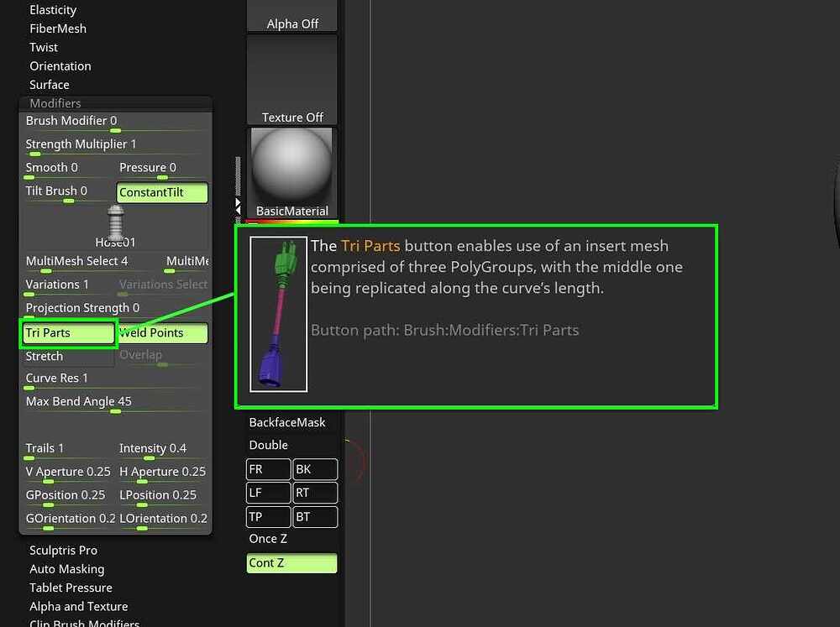Toggle the Tri Parts button
The image size is (840, 627).
(69, 333)
